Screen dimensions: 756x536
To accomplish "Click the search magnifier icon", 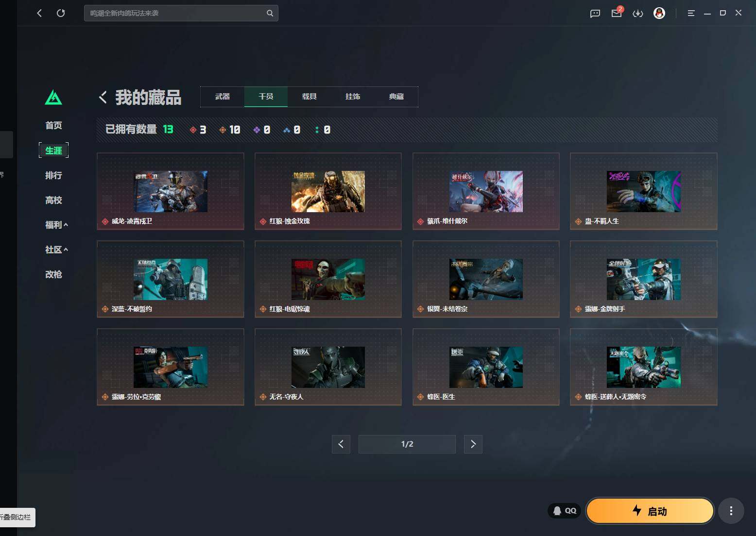I will [270, 13].
